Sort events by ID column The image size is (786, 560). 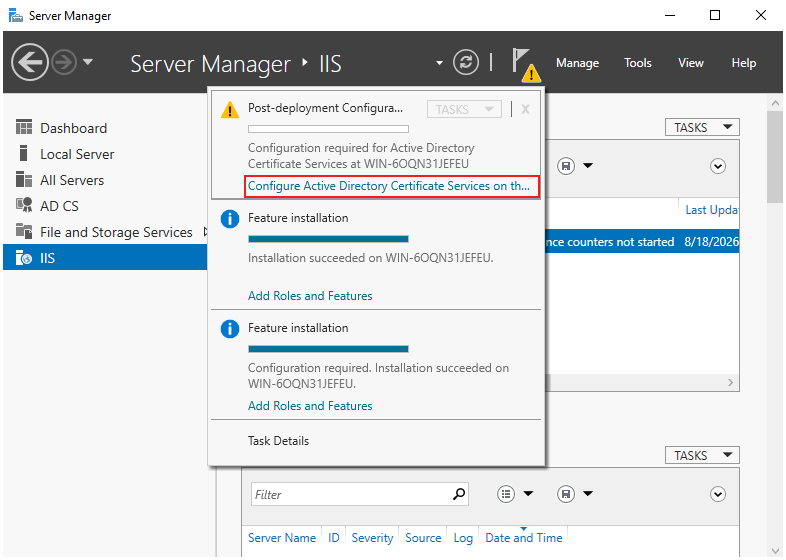tap(334, 538)
